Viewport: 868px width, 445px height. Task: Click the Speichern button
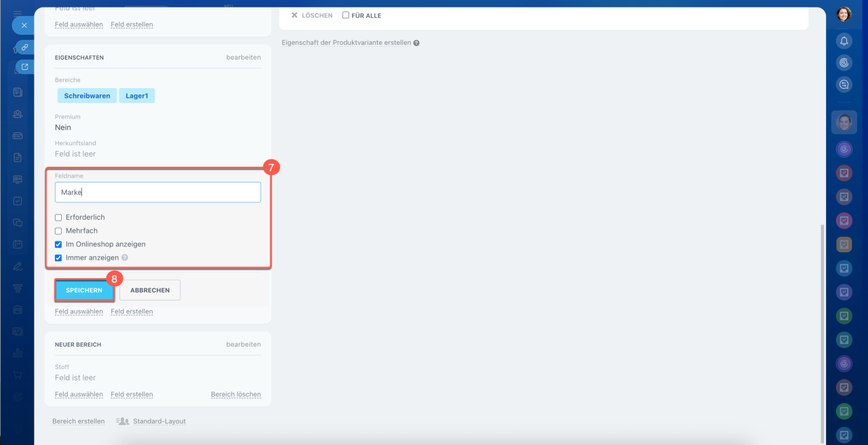[x=84, y=290]
